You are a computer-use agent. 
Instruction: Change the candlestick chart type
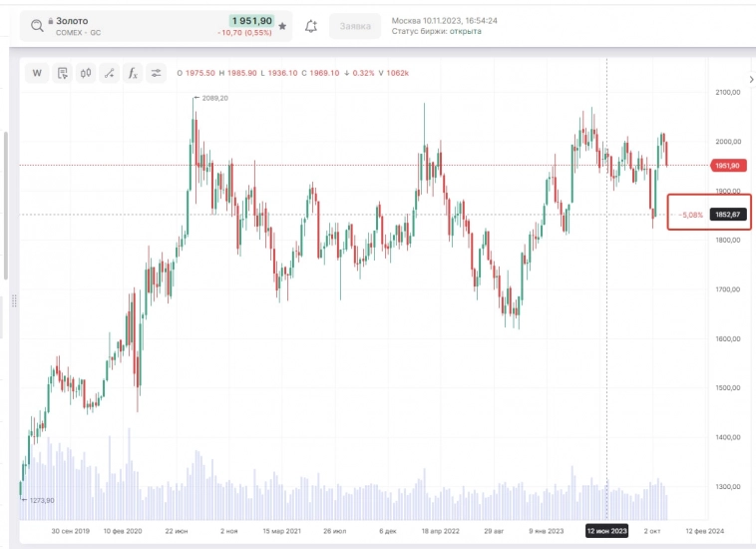[86, 73]
